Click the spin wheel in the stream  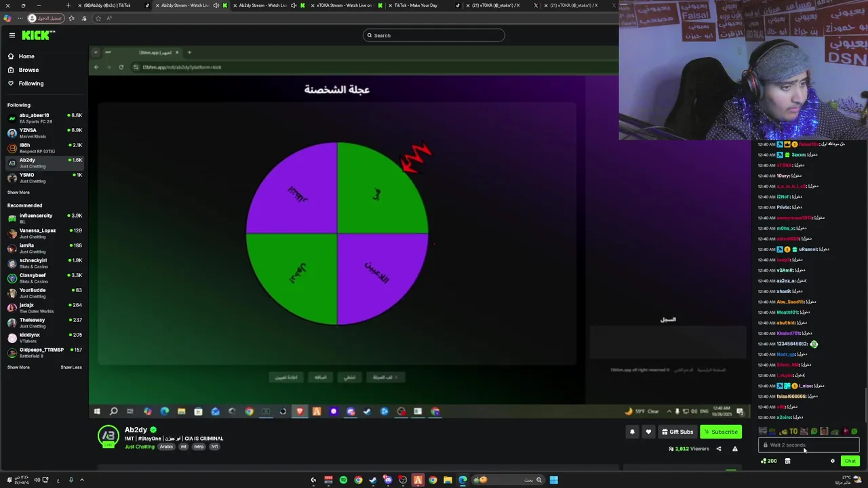(337, 234)
